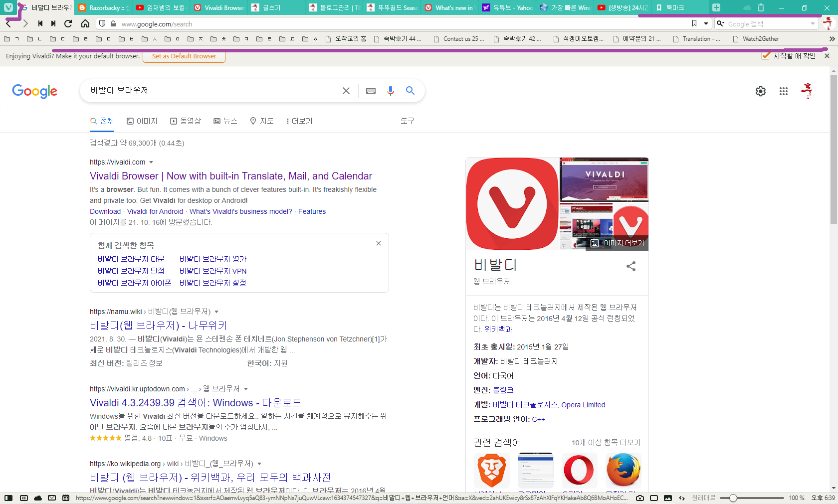Toggle sync status cloud in status bar
This screenshot has height=504, width=838.
pyautogui.click(x=38, y=498)
